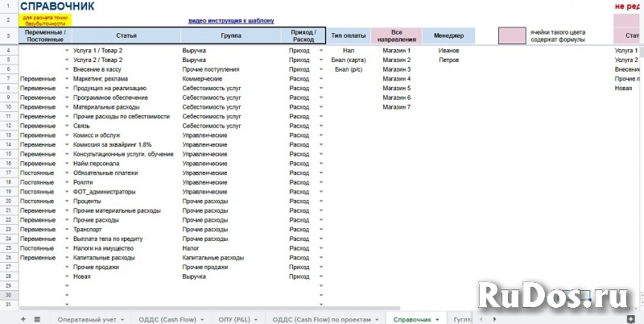Image resolution: width=644 pixels, height=324 pixels.
Task: Open the Приход dropdown for Услуга 1 / Товар 2
Action: (320, 50)
